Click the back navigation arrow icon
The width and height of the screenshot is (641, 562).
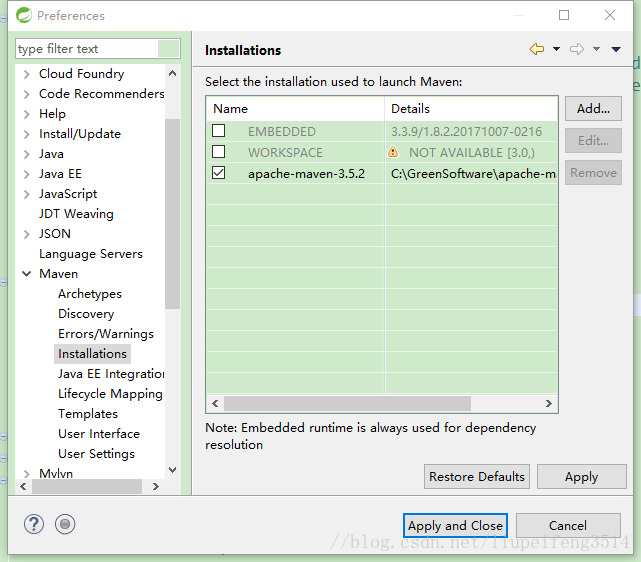pyautogui.click(x=537, y=49)
